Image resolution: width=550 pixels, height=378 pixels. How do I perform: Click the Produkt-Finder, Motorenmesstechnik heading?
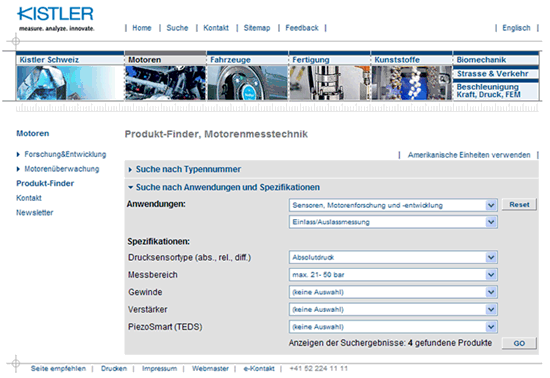[x=216, y=134]
